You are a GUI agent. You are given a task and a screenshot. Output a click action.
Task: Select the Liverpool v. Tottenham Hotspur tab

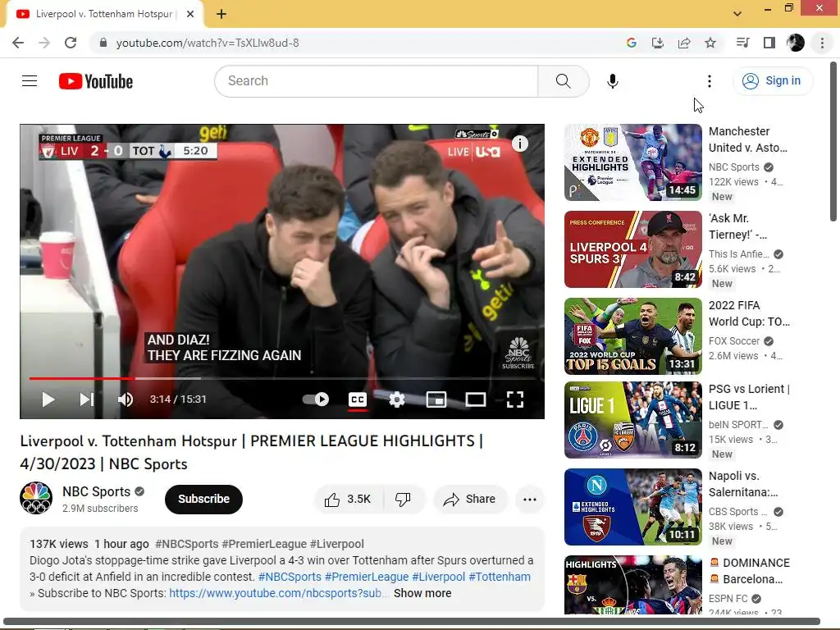(104, 15)
